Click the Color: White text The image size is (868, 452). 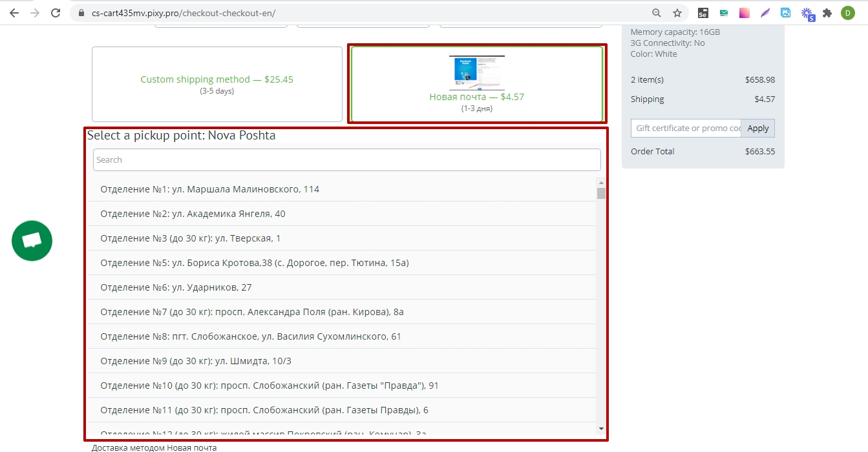tap(654, 54)
